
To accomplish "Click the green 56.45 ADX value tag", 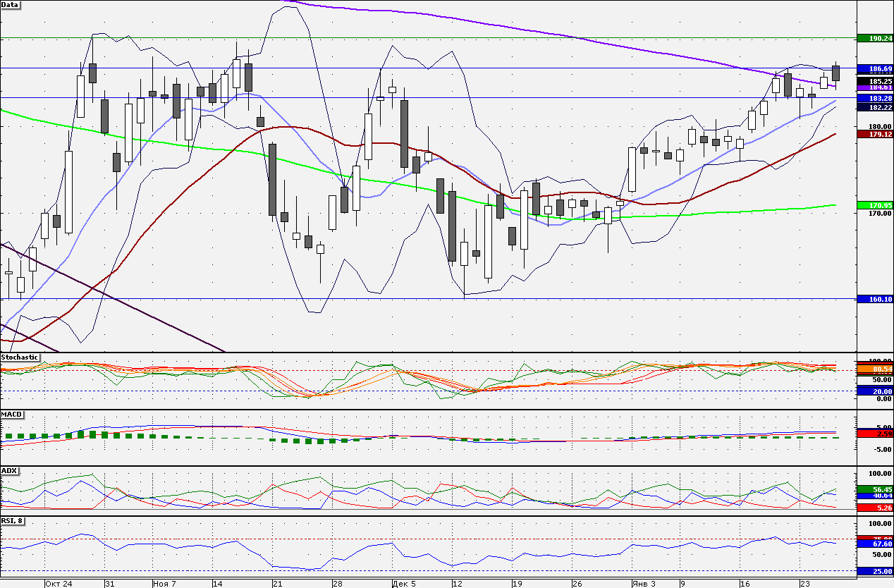I will coord(875,489).
